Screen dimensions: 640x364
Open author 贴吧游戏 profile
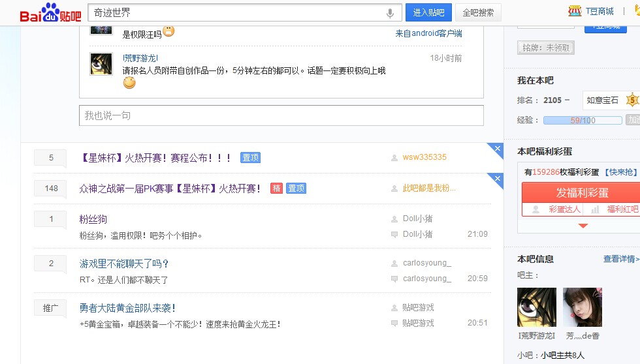pyautogui.click(x=418, y=307)
